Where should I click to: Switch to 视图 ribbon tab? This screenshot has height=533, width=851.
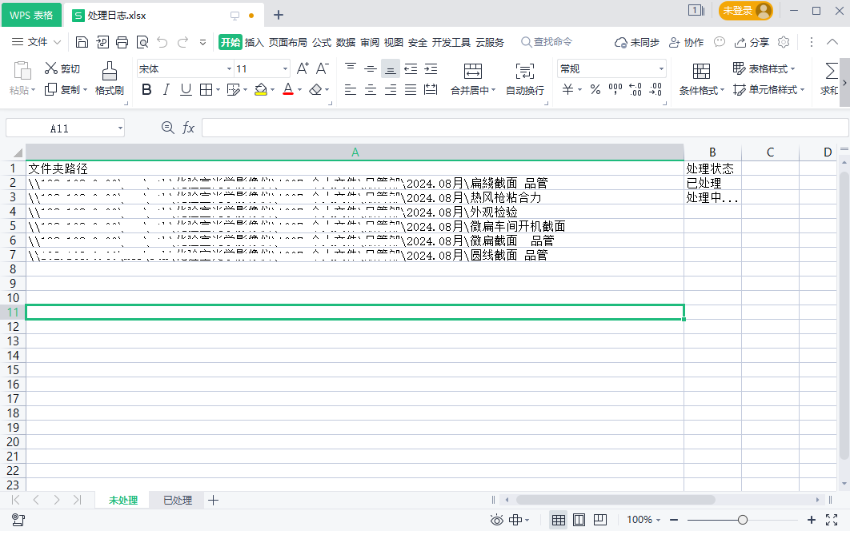click(x=393, y=42)
